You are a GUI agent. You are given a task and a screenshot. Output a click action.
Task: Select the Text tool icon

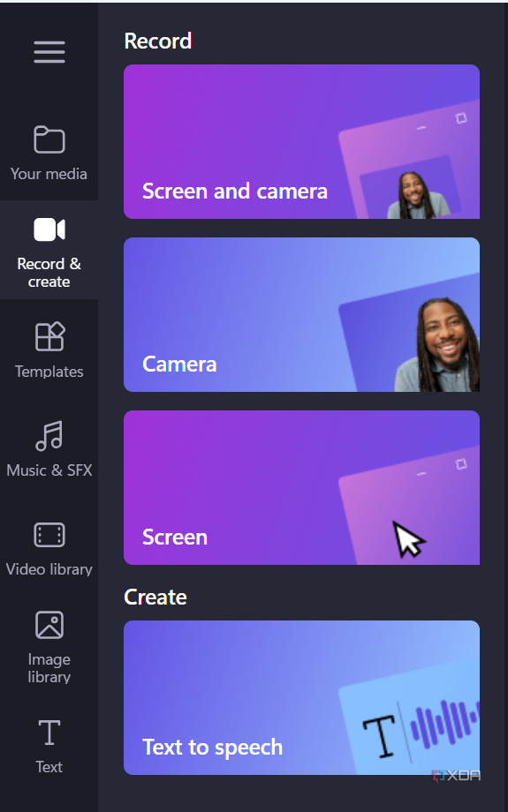[x=49, y=732]
